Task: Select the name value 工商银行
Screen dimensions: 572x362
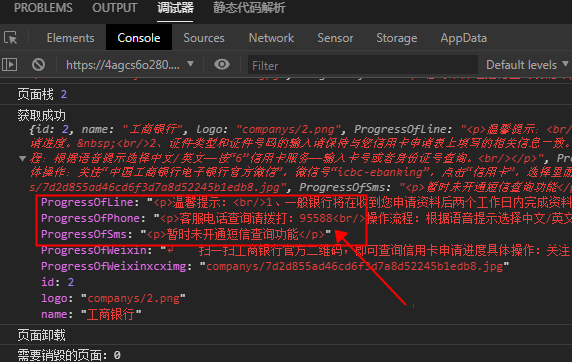Action: click(111, 315)
